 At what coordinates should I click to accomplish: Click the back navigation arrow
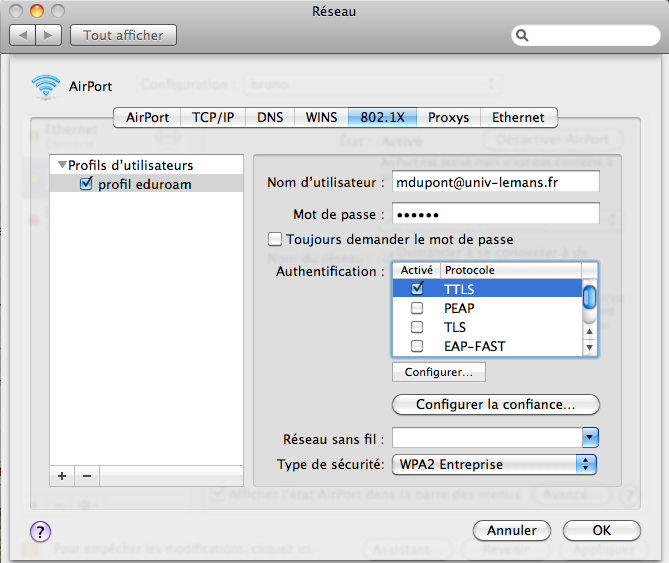click(23, 35)
